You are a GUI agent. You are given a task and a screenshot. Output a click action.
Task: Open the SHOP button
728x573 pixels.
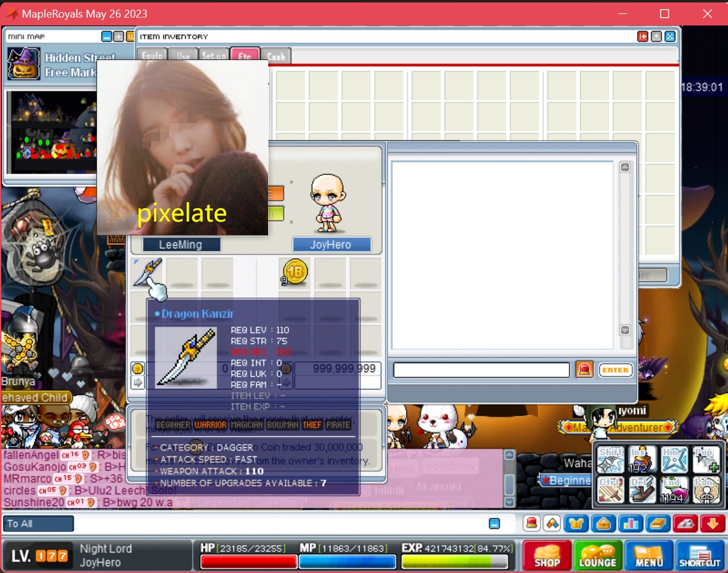tap(547, 556)
